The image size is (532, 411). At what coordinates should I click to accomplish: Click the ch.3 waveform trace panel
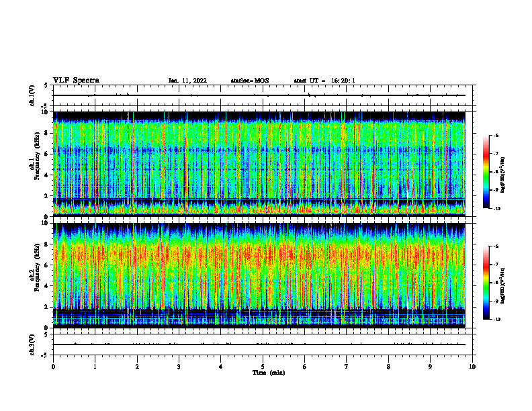(263, 345)
